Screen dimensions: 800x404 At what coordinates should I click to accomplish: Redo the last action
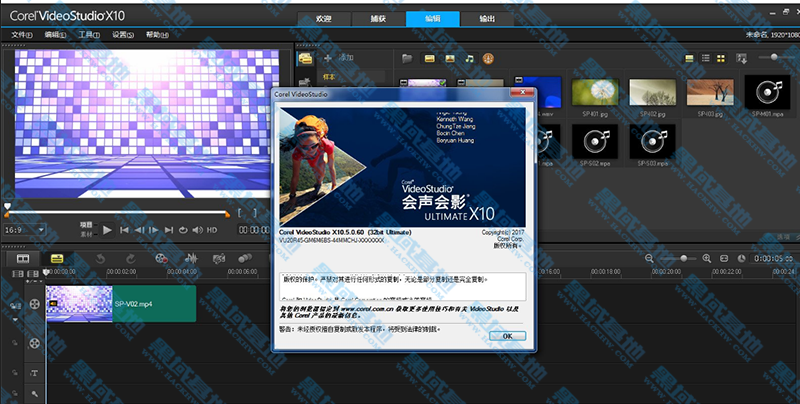pos(131,259)
